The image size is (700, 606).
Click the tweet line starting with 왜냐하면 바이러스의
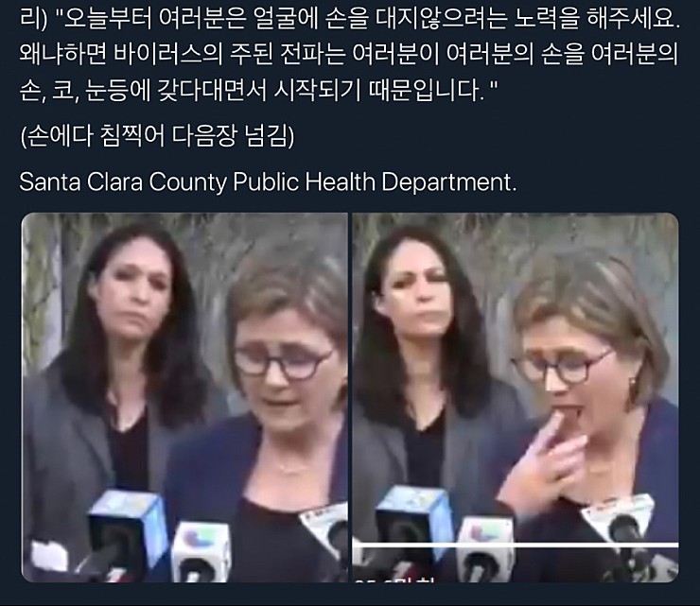coord(349,55)
